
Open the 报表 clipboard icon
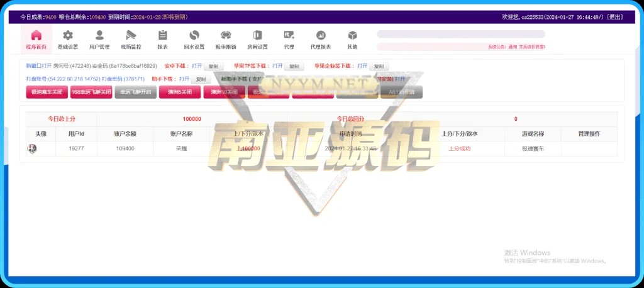click(x=162, y=36)
